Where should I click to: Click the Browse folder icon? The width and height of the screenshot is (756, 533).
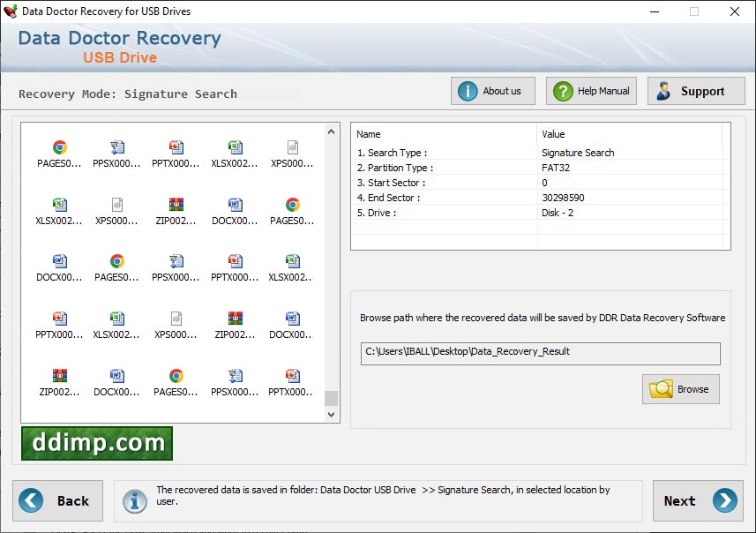(662, 388)
